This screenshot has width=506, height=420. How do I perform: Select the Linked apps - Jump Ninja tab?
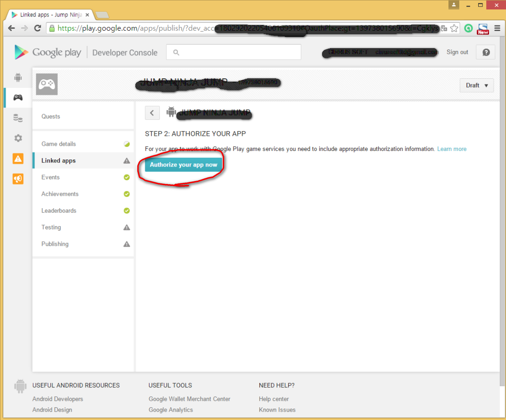tap(50, 15)
